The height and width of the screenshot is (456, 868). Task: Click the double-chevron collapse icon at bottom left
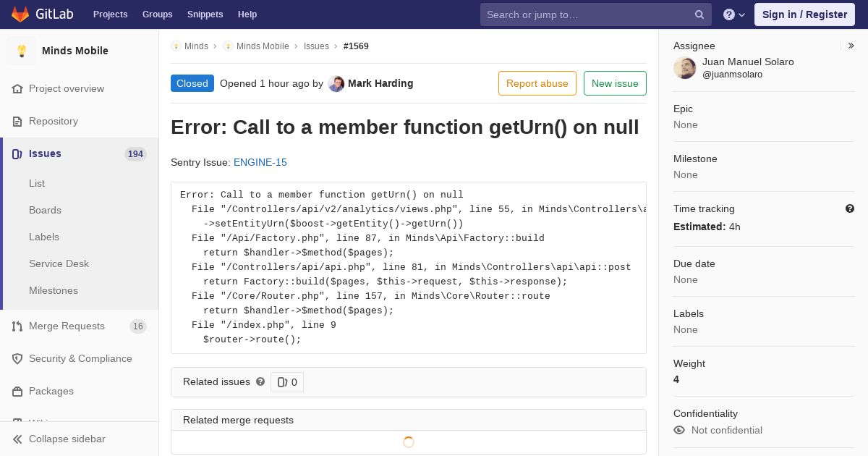point(17,439)
